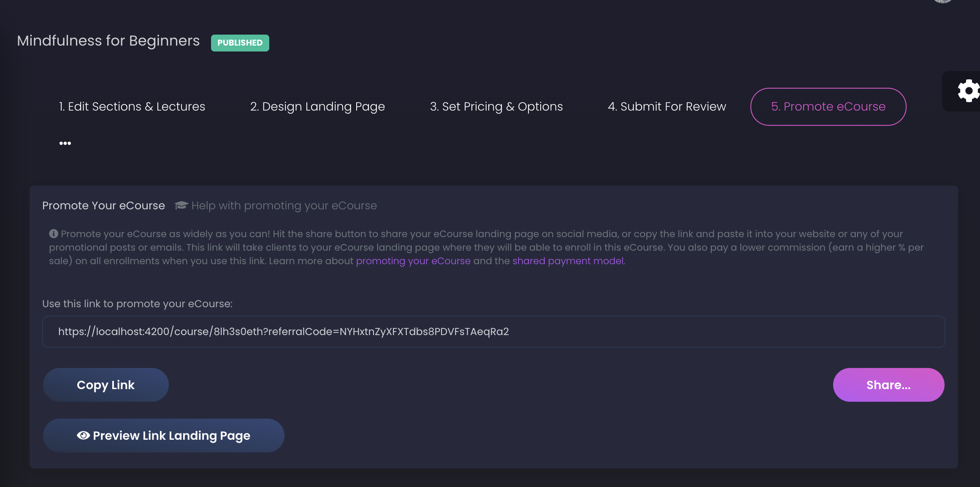Open Edit Sections & Lectures tab
This screenshot has height=487, width=980.
tap(132, 107)
